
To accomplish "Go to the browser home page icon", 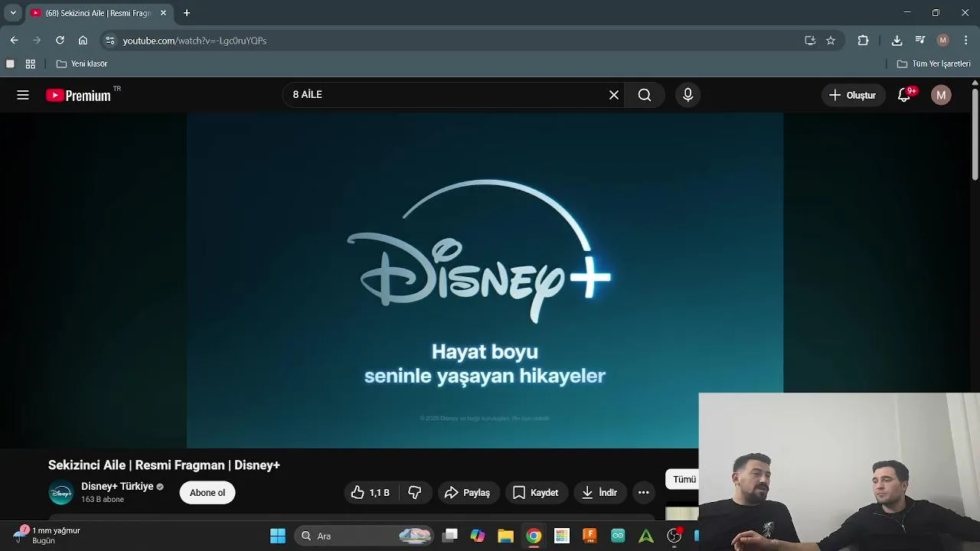I will [83, 41].
